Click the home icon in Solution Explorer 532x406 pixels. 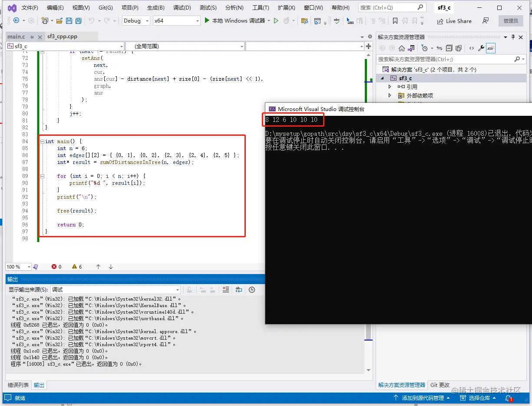pyautogui.click(x=402, y=48)
